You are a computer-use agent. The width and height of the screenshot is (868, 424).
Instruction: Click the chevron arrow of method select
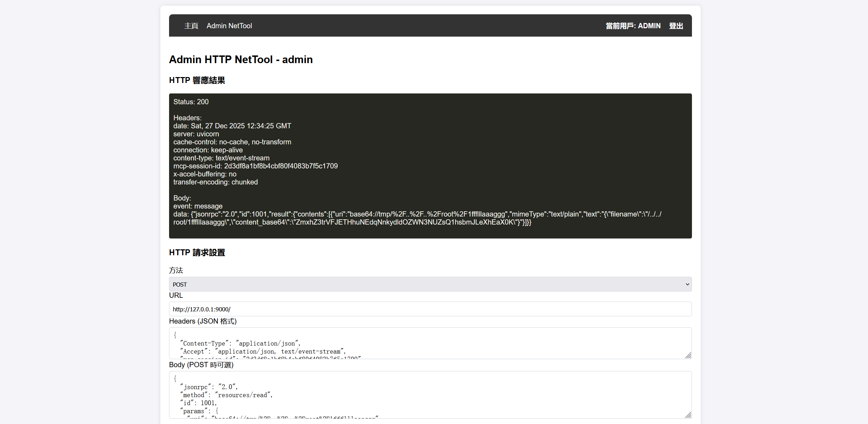[x=687, y=284]
